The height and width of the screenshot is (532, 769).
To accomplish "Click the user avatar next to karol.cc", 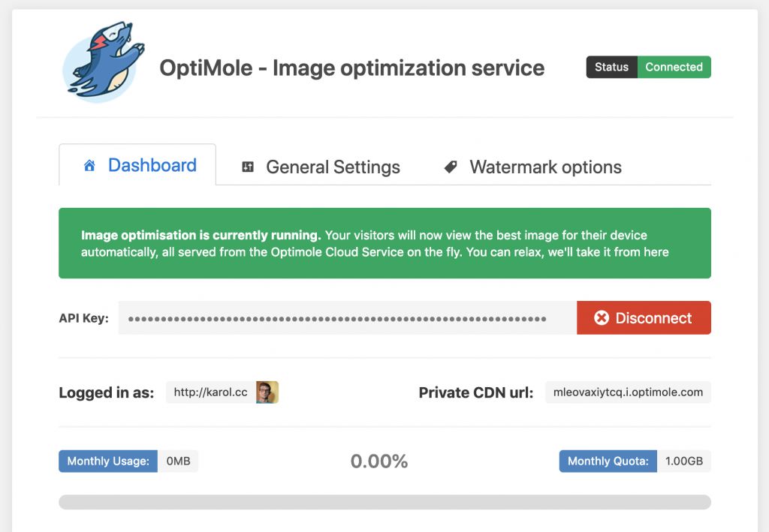I will (x=267, y=392).
